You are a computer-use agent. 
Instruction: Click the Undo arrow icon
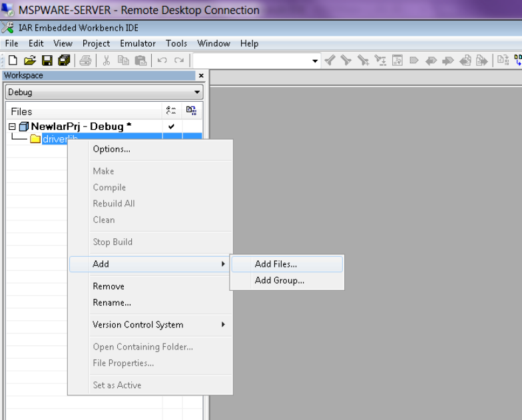[162, 60]
